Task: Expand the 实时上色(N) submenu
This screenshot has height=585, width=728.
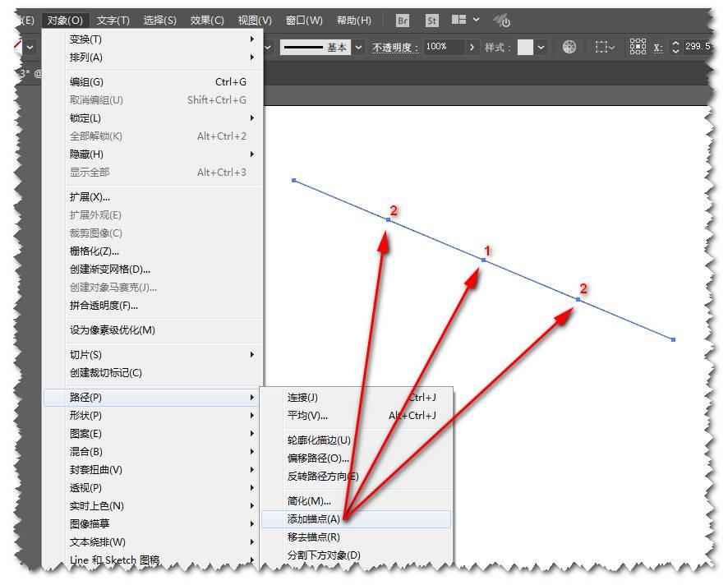Action: click(153, 506)
